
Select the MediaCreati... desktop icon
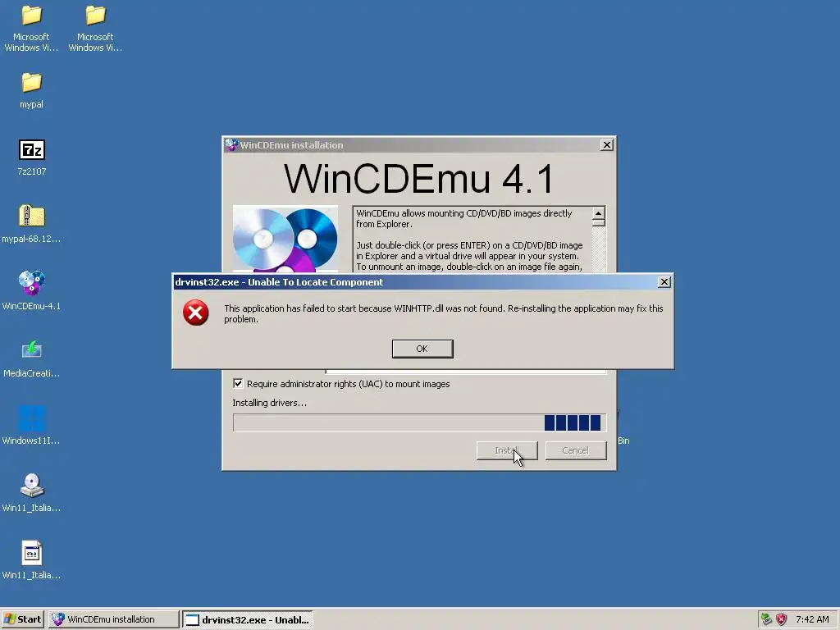coord(32,350)
